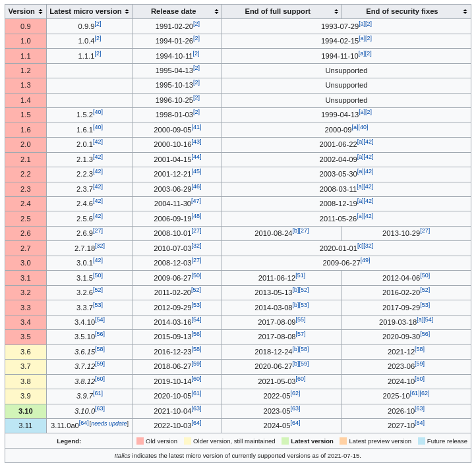476x467 pixels.
Task: Open reference [41] next to 2000-09-05
Action: point(196,127)
